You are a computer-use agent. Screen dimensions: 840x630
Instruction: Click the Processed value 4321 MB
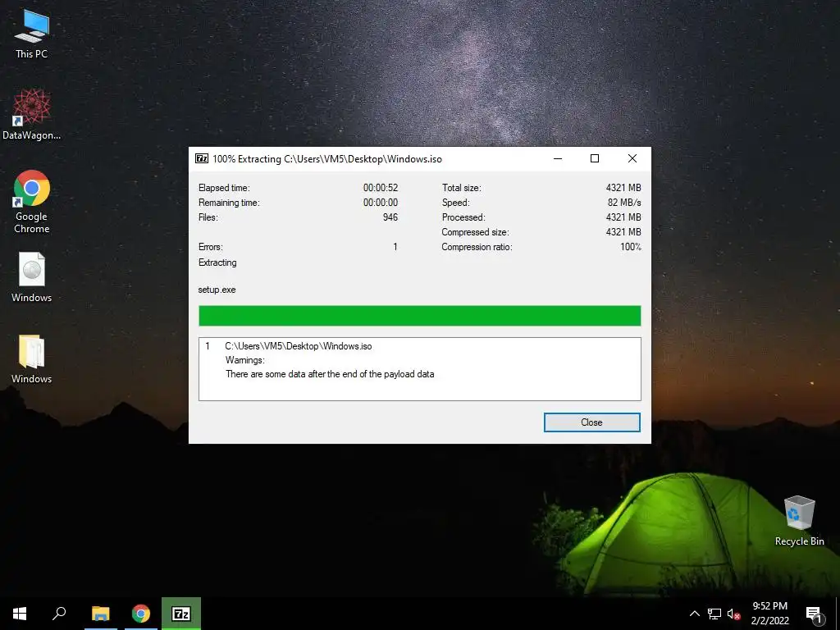[x=623, y=217]
